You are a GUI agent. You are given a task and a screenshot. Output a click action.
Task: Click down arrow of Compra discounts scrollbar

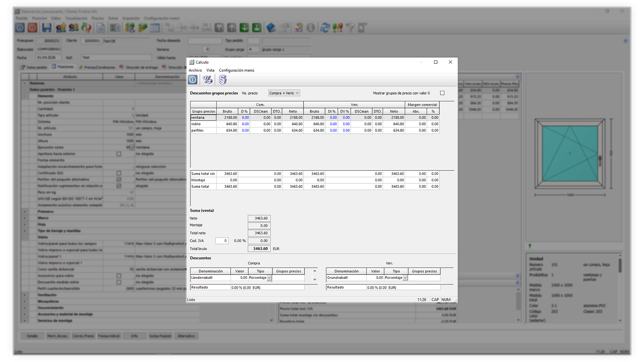coord(315,280)
